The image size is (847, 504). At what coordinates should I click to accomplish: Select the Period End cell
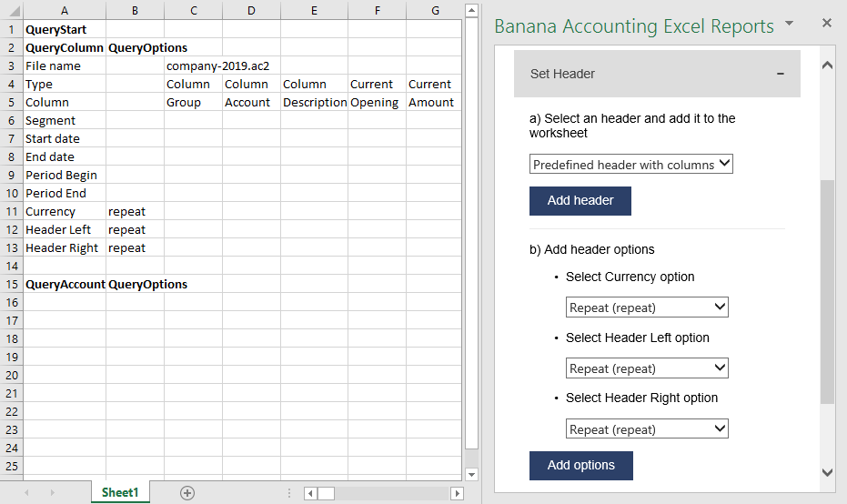(x=65, y=194)
